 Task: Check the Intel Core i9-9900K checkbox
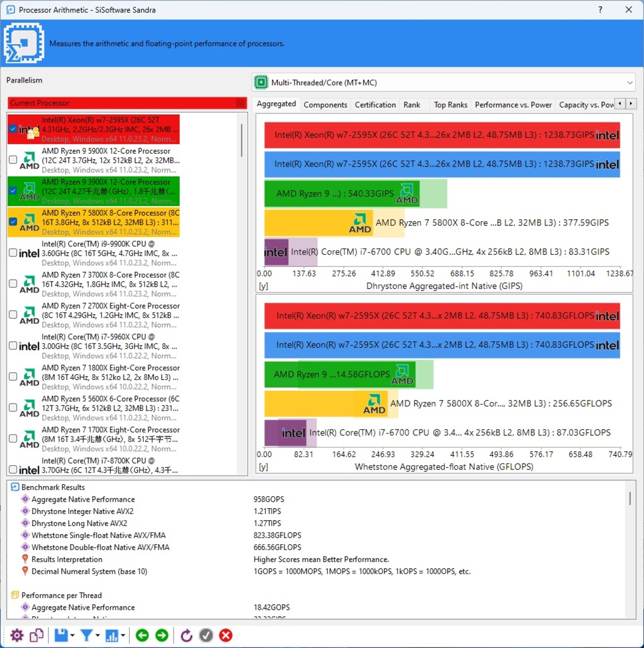click(x=13, y=253)
